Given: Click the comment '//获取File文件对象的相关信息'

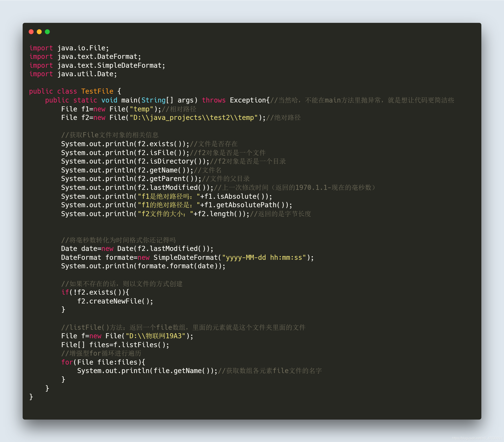Looking at the screenshot, I should (110, 135).
